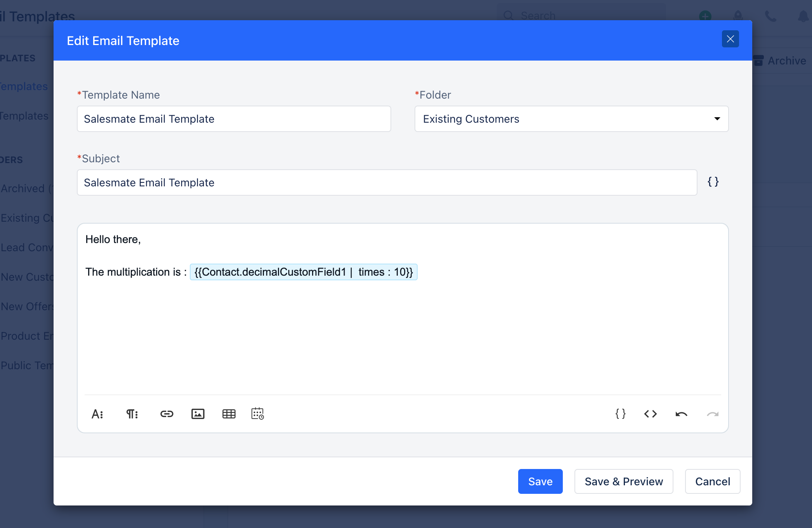This screenshot has height=528, width=812.
Task: Click 'Hello there,' text in body
Action: pos(113,239)
